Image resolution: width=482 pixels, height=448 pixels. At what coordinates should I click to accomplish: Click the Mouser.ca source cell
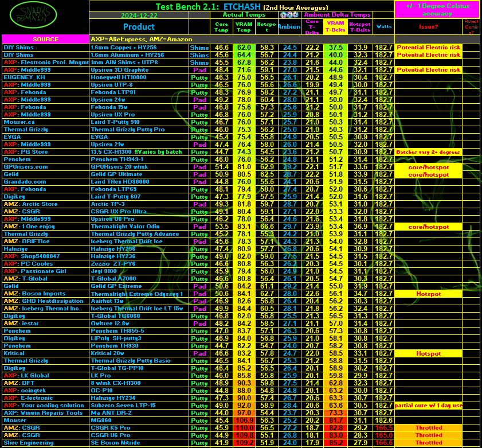pyautogui.click(x=45, y=122)
